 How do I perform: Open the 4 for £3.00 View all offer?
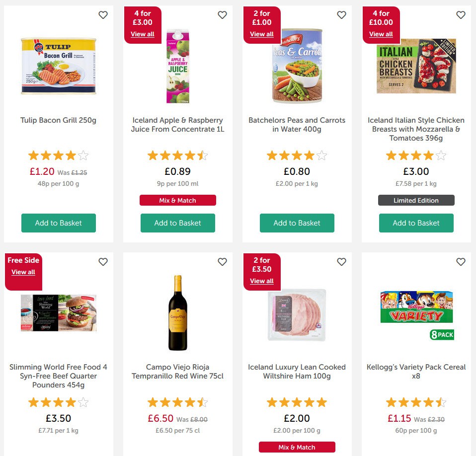(143, 34)
